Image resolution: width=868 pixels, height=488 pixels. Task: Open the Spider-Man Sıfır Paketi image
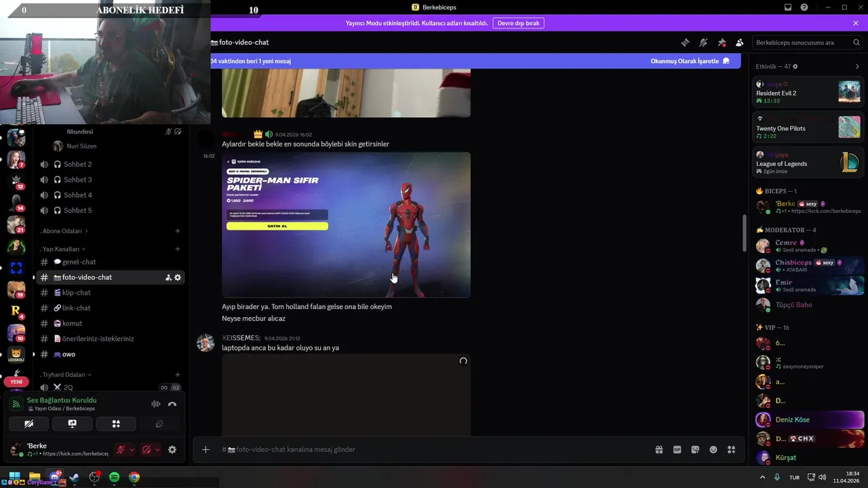coord(346,224)
